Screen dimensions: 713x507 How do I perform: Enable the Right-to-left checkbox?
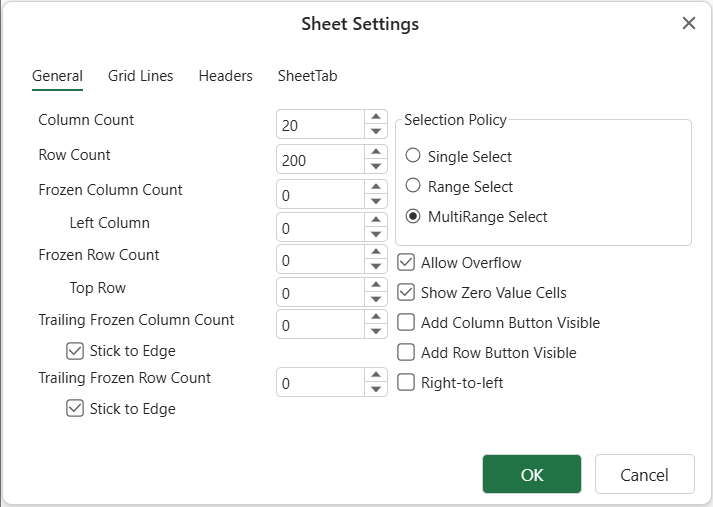[x=406, y=382]
